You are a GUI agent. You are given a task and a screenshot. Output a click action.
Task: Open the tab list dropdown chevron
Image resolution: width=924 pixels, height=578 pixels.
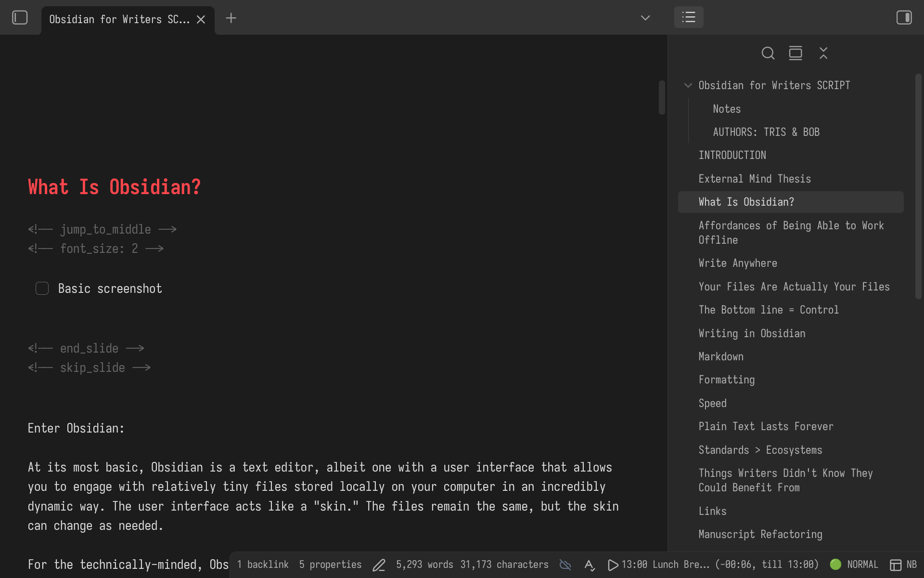[x=645, y=18]
